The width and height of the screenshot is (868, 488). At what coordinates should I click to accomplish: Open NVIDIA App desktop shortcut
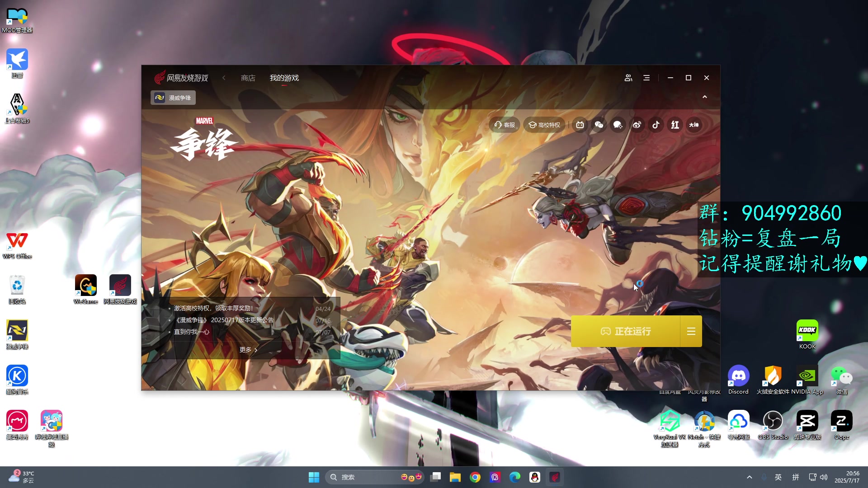pyautogui.click(x=807, y=380)
